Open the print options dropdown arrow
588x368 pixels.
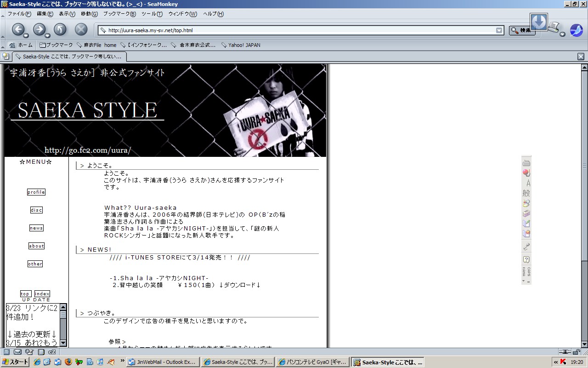coord(562,34)
